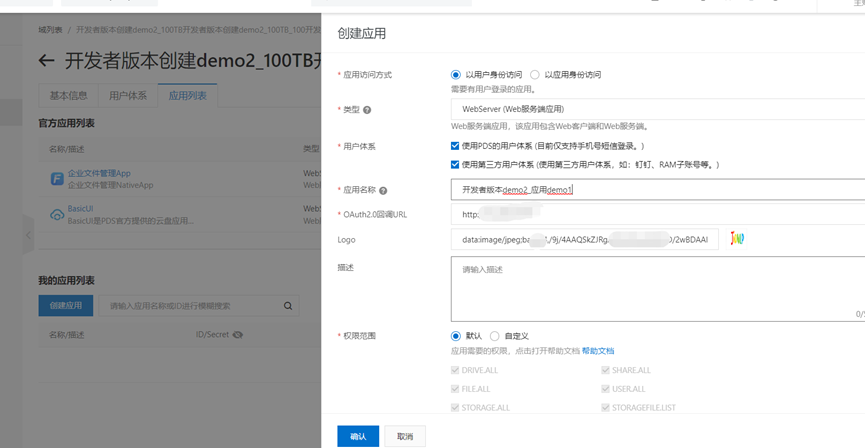Toggle 使用PDS的用户体系 checkbox

pos(455,146)
